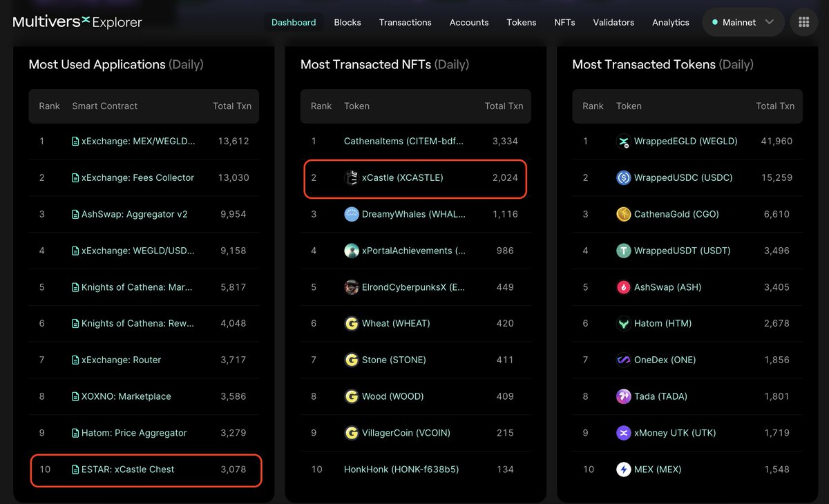Click the Wheat token icon
This screenshot has height=504, width=829.
pos(352,324)
